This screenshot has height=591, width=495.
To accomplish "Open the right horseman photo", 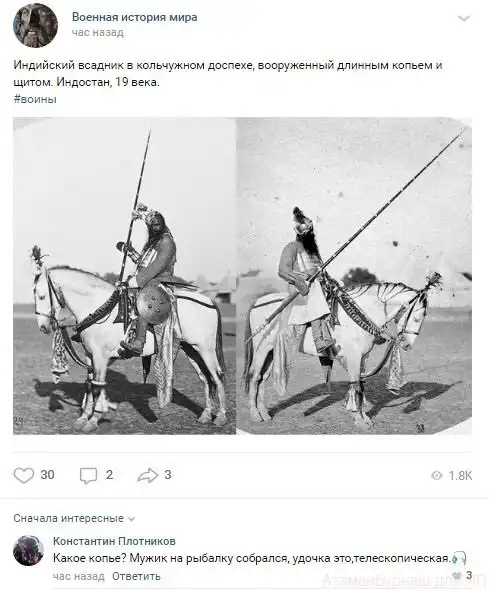I will 354,276.
